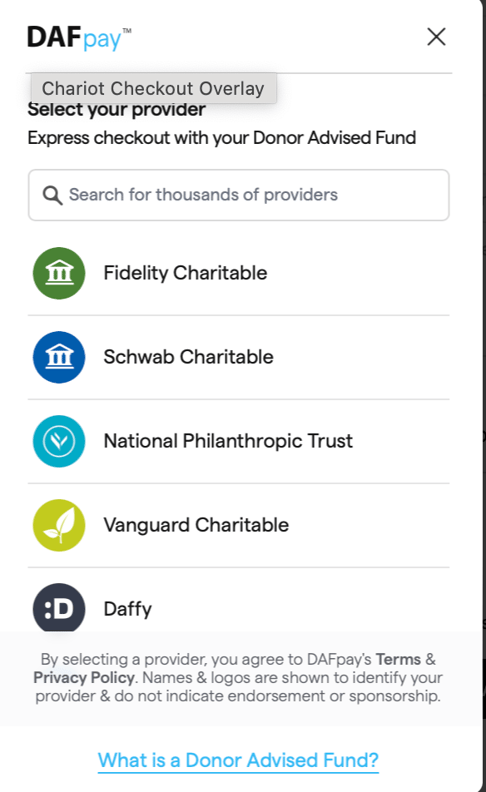This screenshot has height=792, width=486.
Task: Select the Fidelity Charitable provider name
Action: (x=185, y=273)
